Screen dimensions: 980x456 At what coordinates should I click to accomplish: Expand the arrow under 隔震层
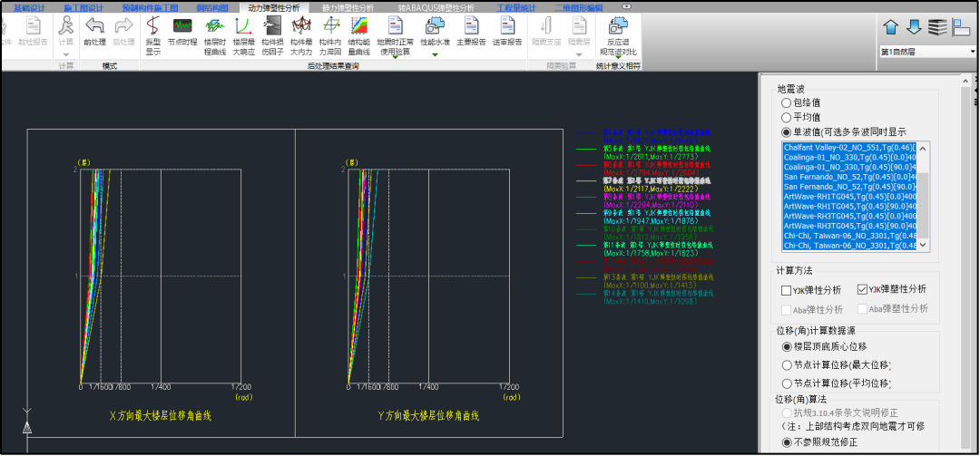coord(579,55)
